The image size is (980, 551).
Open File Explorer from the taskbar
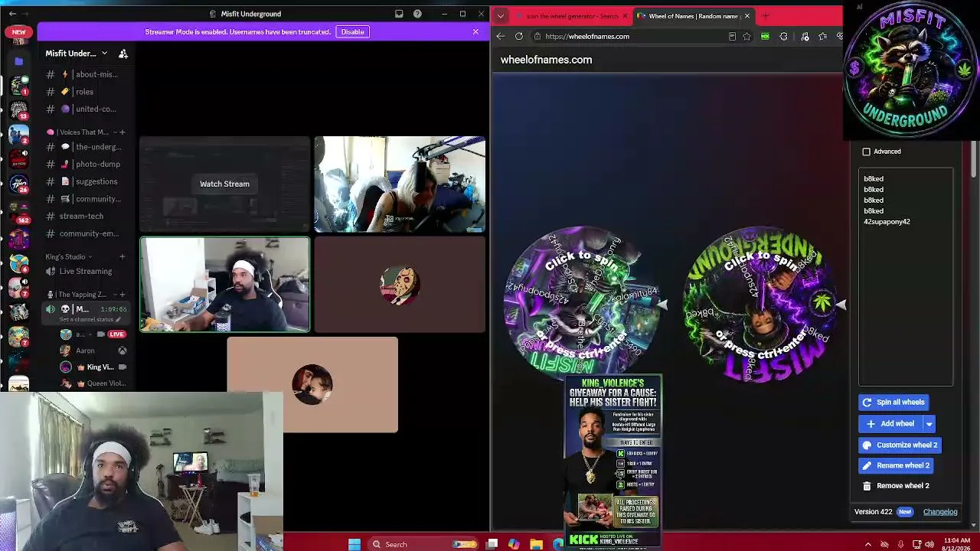[537, 544]
